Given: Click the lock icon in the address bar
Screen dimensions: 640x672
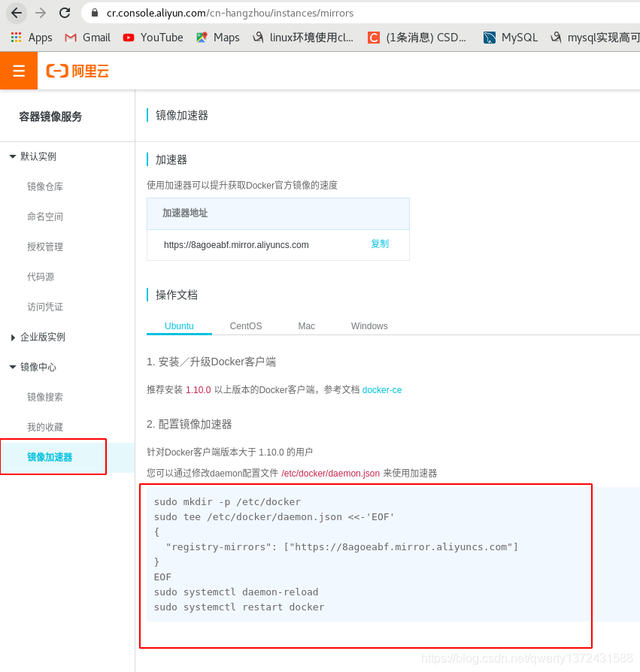Looking at the screenshot, I should coord(95,13).
